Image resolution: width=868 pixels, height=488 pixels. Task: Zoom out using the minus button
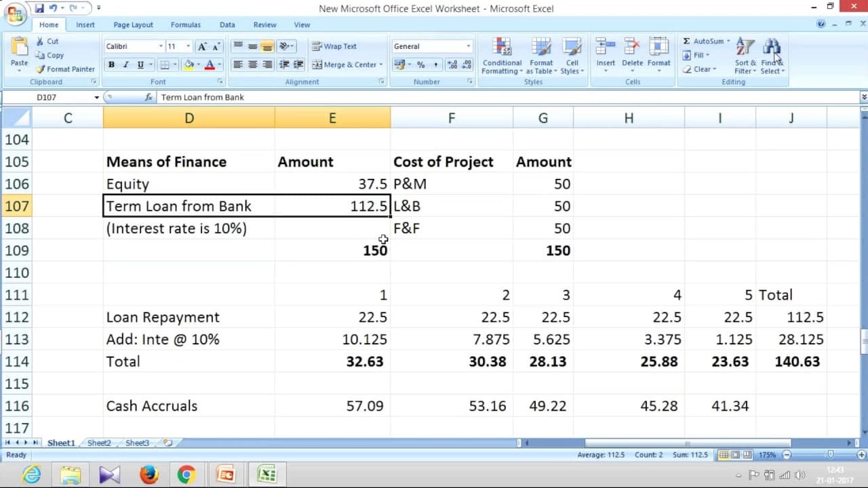787,455
